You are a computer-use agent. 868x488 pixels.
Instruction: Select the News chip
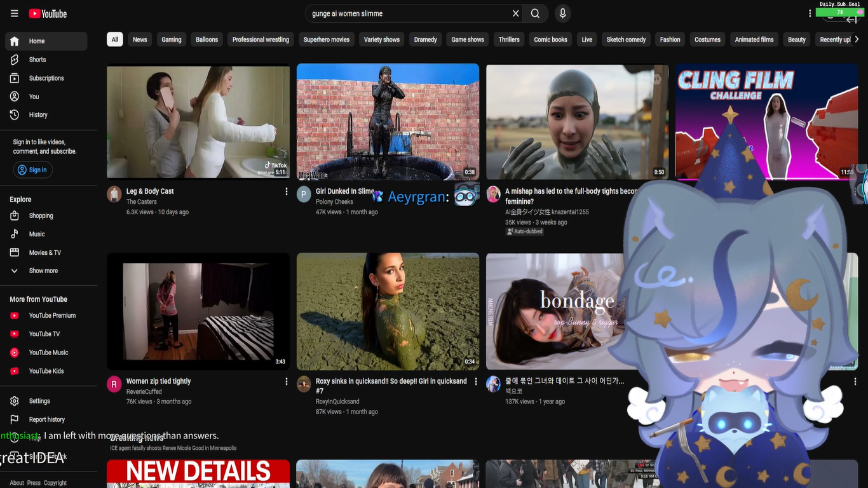point(140,39)
